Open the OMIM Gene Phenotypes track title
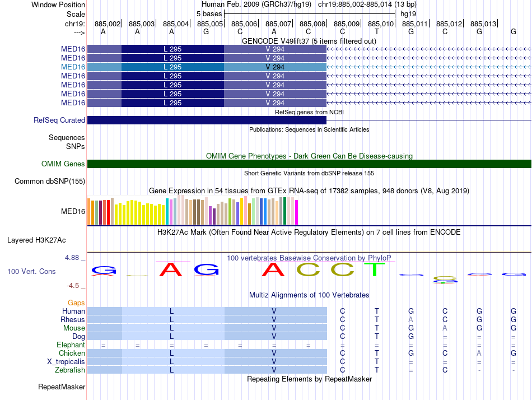The image size is (532, 400). 309,156
